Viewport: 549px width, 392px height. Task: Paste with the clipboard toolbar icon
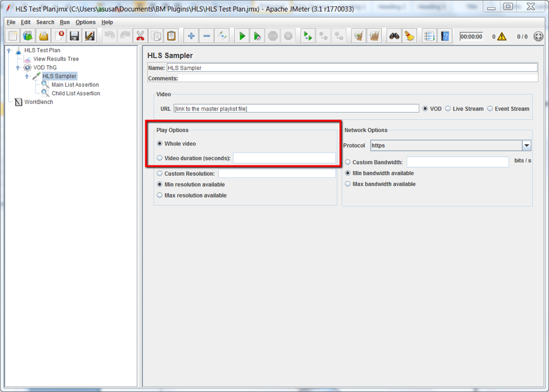(171, 36)
